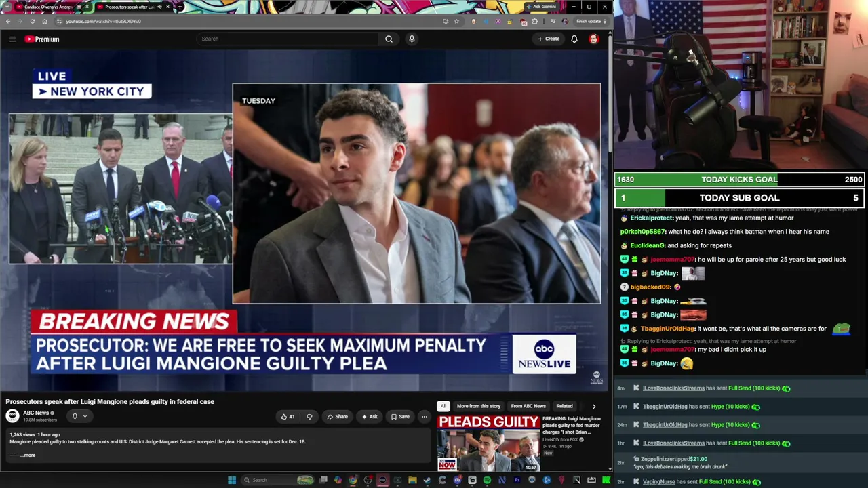868x488 pixels.
Task: Click ILoveBoneclinksStreams in the 1hr event row
Action: point(673,443)
